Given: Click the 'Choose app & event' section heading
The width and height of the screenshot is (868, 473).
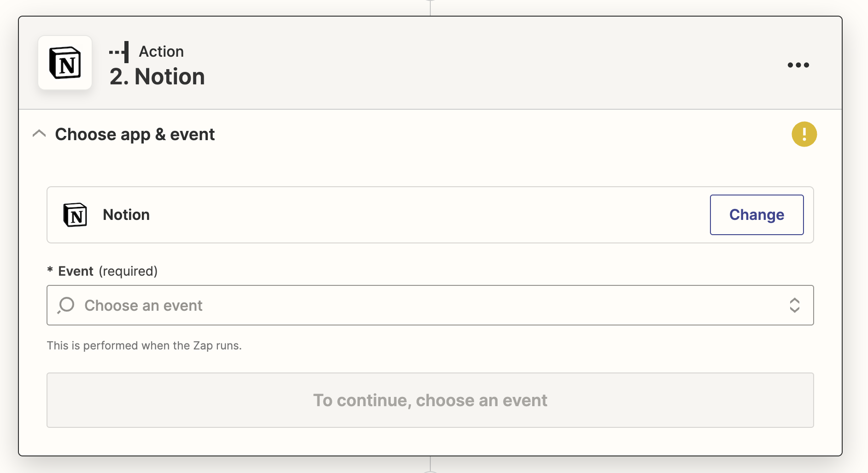Looking at the screenshot, I should [x=135, y=134].
